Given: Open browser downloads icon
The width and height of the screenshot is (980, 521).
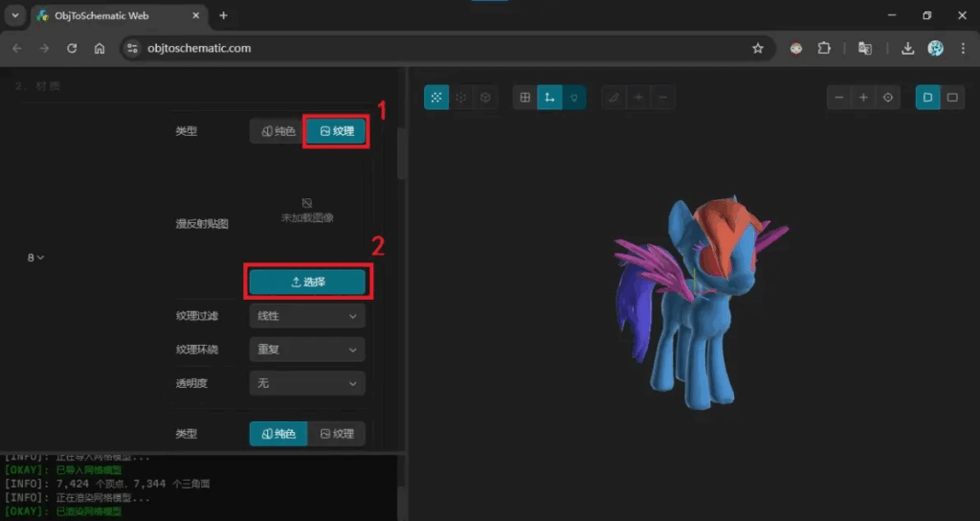Looking at the screenshot, I should [907, 48].
